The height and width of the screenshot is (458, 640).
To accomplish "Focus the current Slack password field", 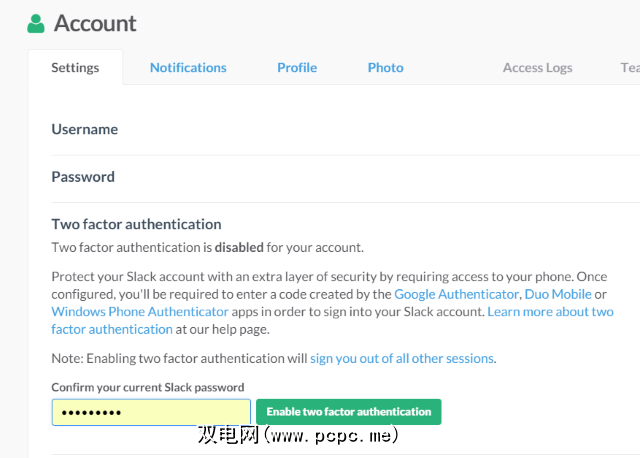I will click(x=151, y=412).
